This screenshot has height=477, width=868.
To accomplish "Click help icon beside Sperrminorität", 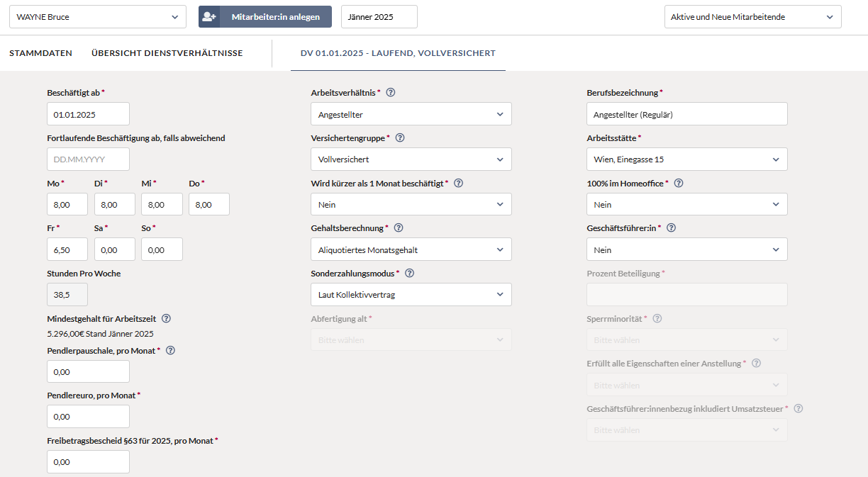I will 657,319.
